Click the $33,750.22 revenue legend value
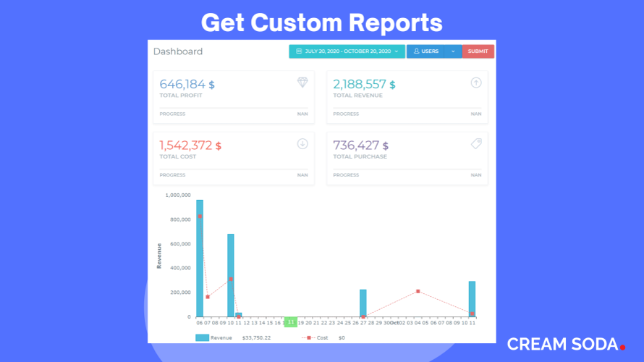This screenshot has width=644, height=362. 256,338
